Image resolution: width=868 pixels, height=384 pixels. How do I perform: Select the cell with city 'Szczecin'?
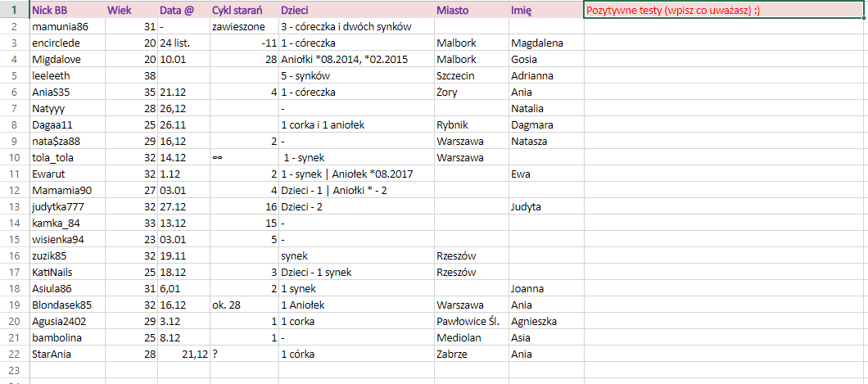(471, 75)
